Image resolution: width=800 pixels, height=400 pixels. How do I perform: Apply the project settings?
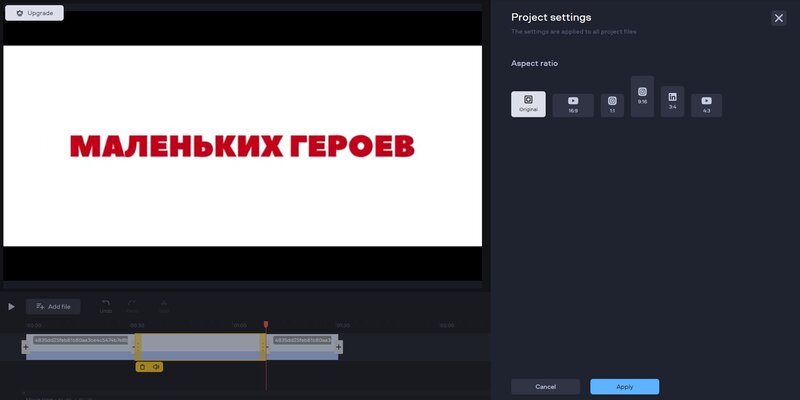pyautogui.click(x=624, y=387)
